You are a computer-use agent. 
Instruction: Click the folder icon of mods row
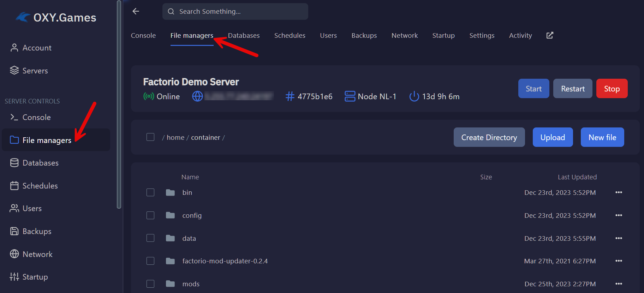coord(170,284)
